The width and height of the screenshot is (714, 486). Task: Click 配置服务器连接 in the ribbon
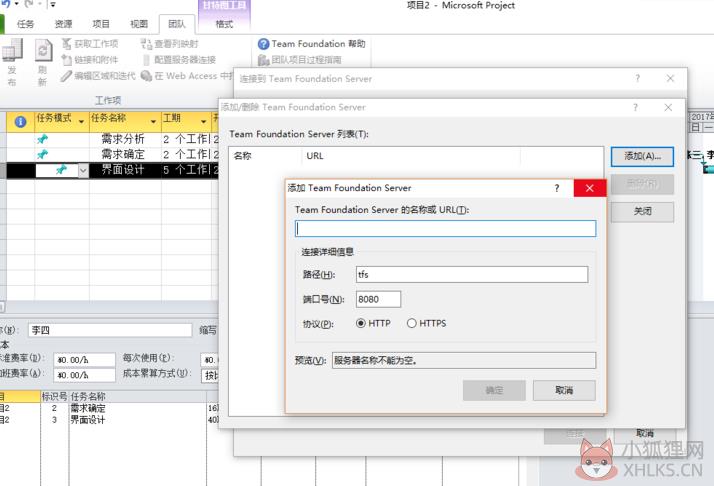[178, 60]
